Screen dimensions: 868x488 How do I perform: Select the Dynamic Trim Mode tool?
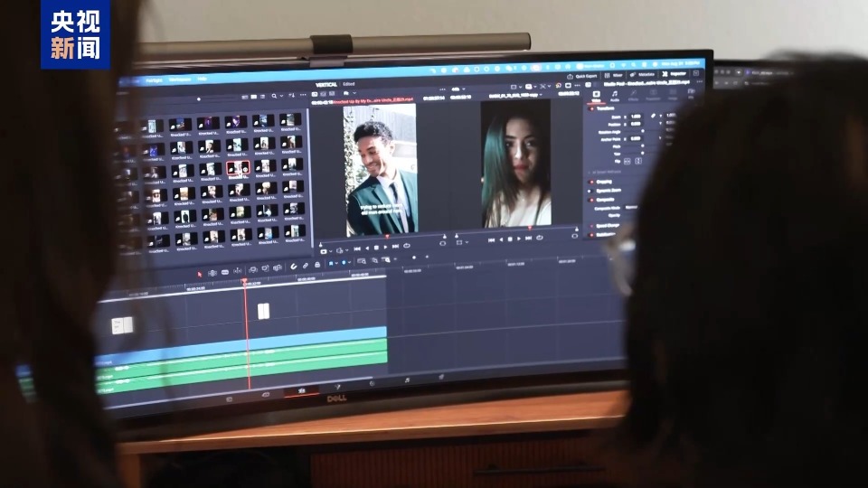click(x=225, y=272)
